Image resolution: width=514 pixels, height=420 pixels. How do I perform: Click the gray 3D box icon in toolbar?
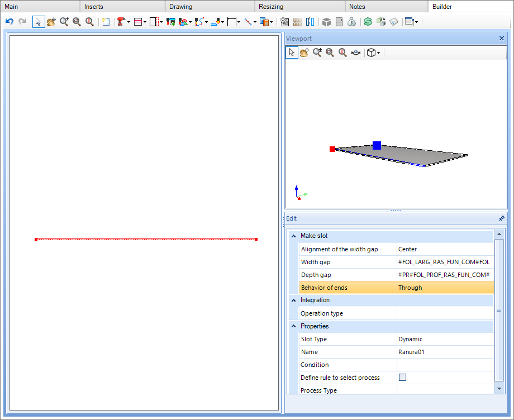click(327, 22)
